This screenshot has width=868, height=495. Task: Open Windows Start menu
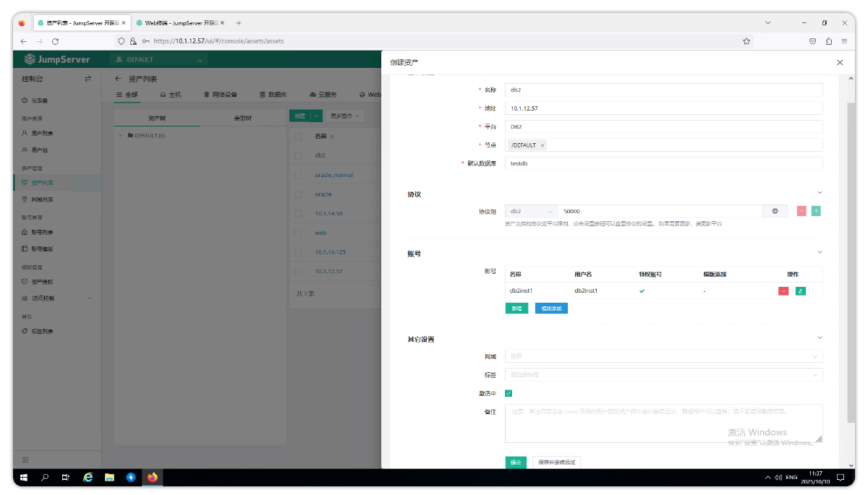(23, 478)
